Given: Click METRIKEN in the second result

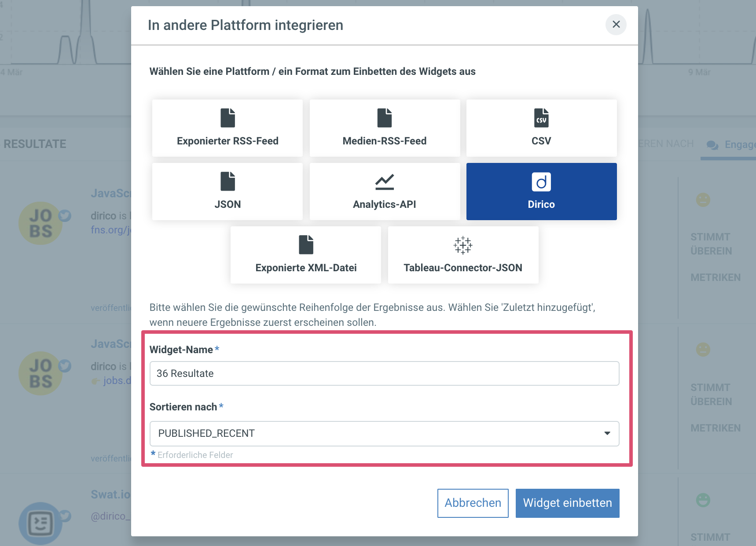Looking at the screenshot, I should (x=716, y=428).
